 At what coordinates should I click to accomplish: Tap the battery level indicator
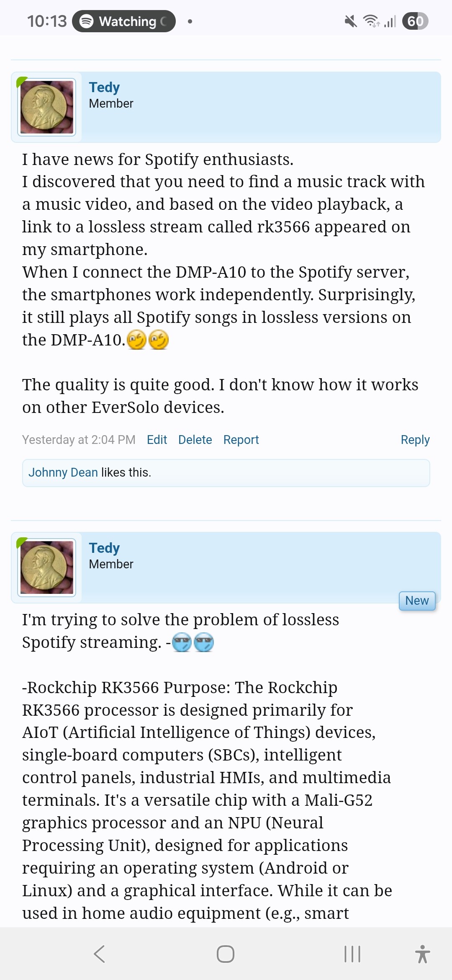coord(415,21)
